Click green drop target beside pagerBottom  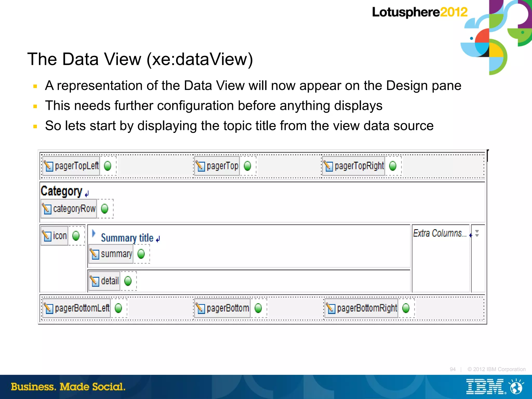(x=258, y=308)
